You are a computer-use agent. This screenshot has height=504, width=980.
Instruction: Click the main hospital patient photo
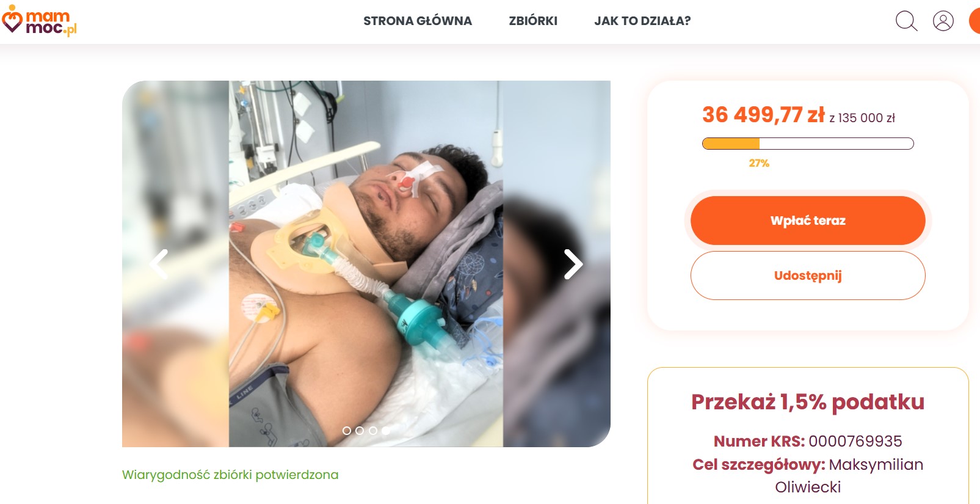pos(366,264)
